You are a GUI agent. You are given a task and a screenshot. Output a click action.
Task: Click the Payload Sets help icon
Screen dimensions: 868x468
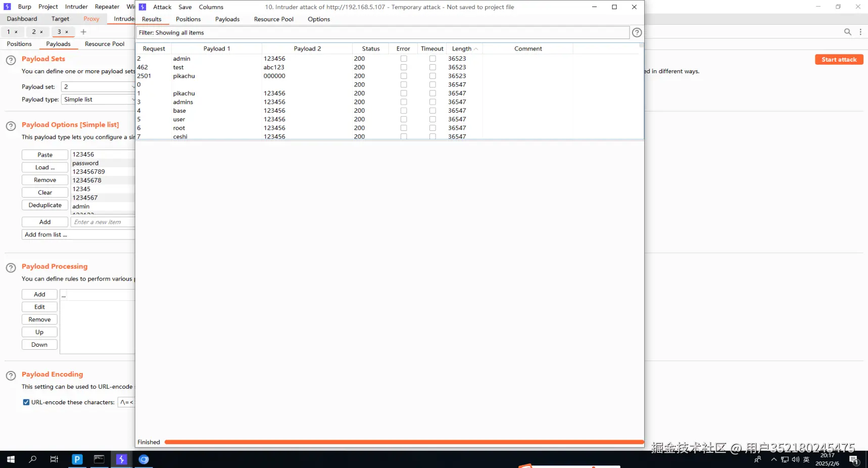tap(11, 60)
